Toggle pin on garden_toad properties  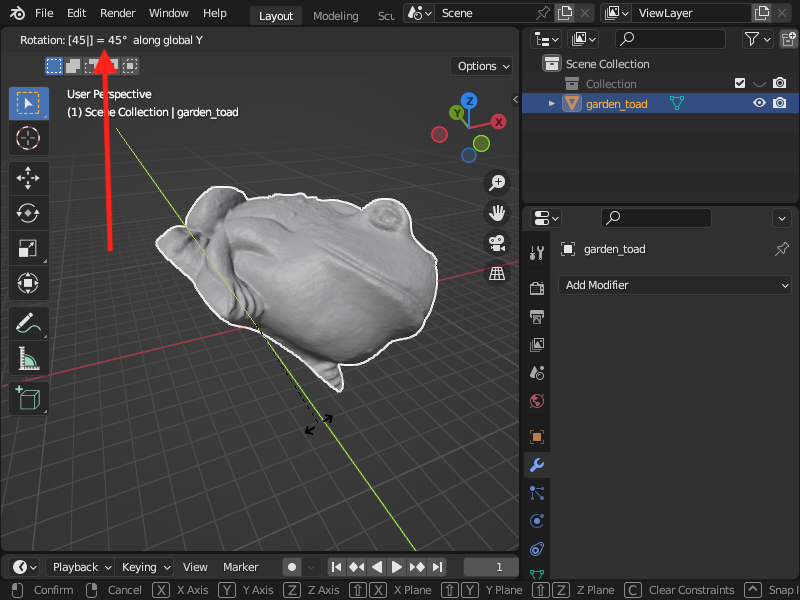point(782,249)
